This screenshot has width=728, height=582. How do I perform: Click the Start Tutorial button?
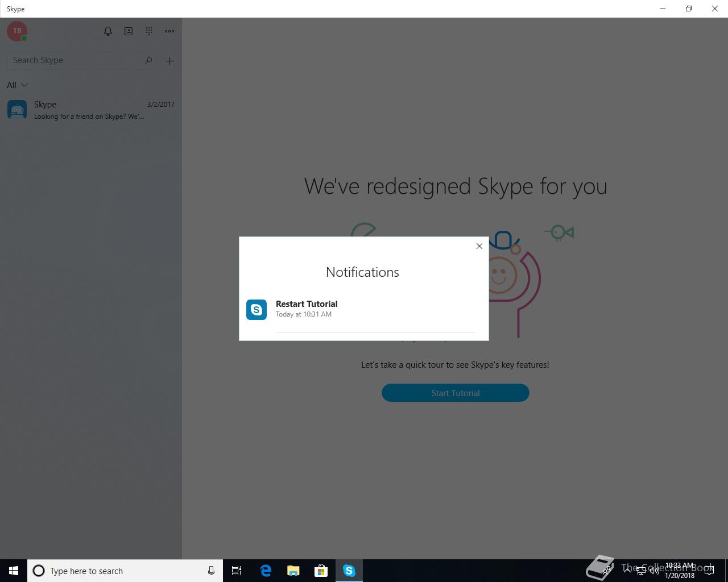click(x=456, y=393)
